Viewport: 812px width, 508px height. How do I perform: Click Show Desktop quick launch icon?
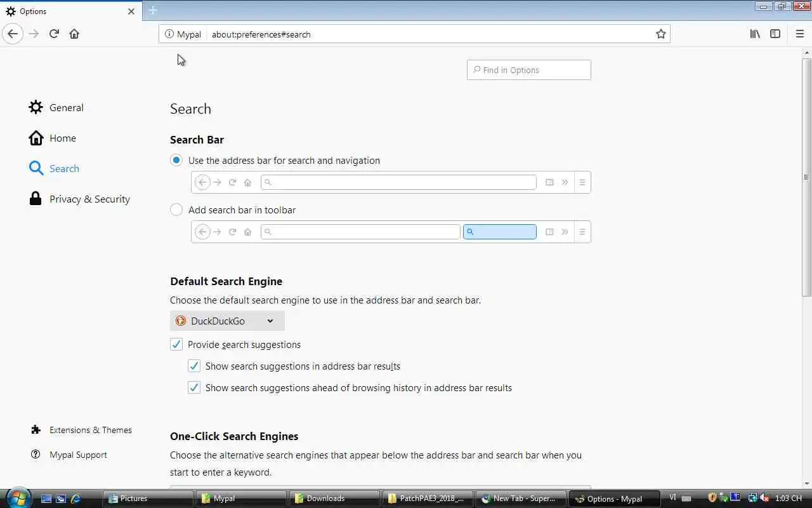click(x=46, y=498)
